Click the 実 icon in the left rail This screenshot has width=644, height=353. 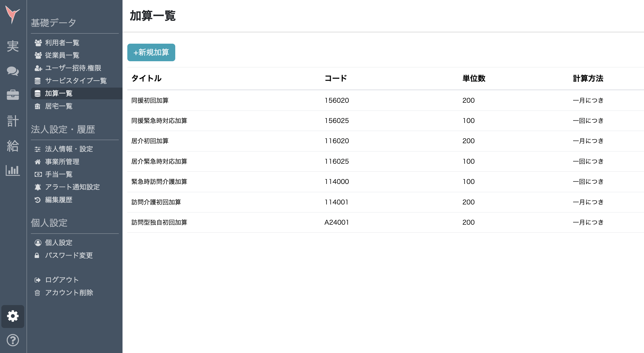13,46
